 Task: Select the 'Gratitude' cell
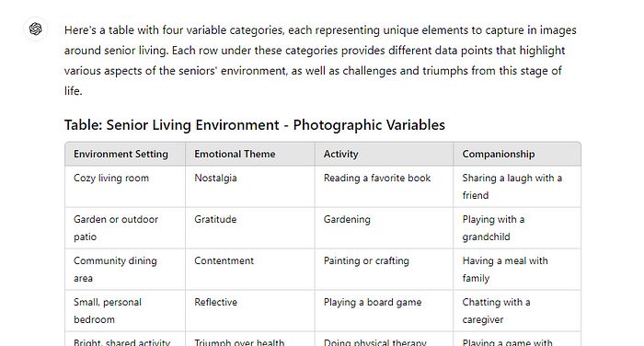click(x=250, y=228)
